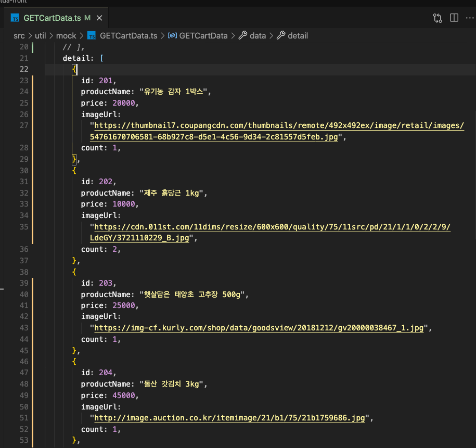Open the 'detail' property breadcrumb
Image resolution: width=476 pixels, height=448 pixels.
pos(298,36)
